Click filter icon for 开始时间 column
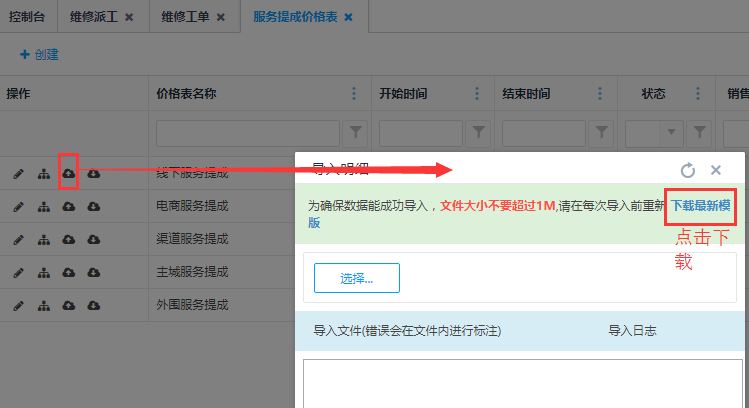Image resolution: width=749 pixels, height=408 pixels. coord(478,132)
